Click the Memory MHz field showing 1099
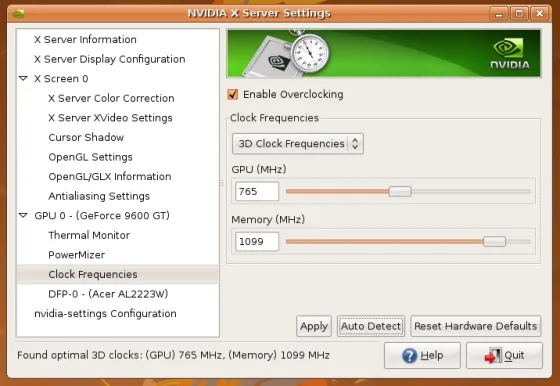The height and width of the screenshot is (386, 560). tap(257, 242)
